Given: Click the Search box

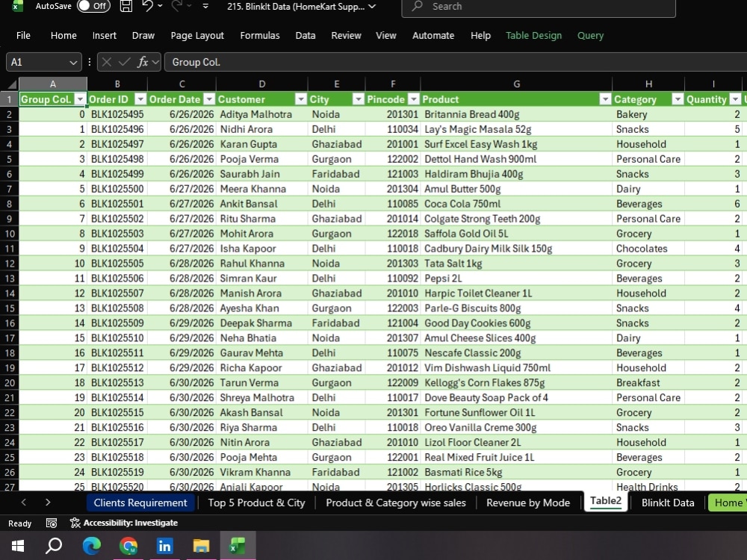Looking at the screenshot, I should (539, 7).
